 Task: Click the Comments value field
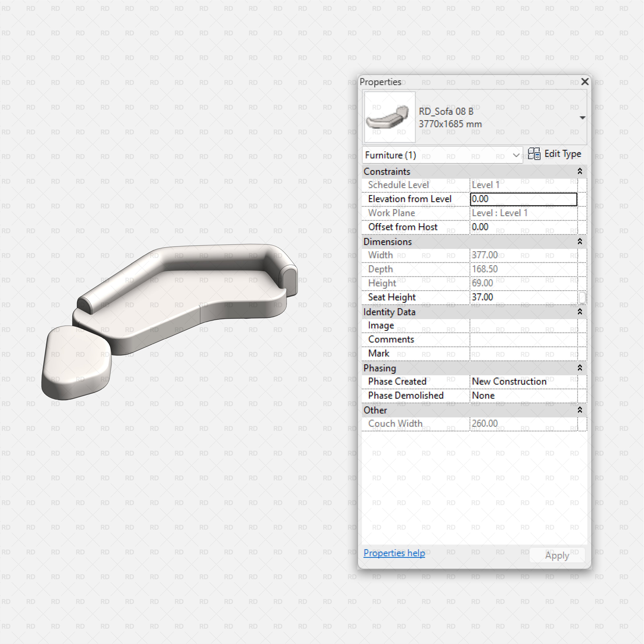523,340
